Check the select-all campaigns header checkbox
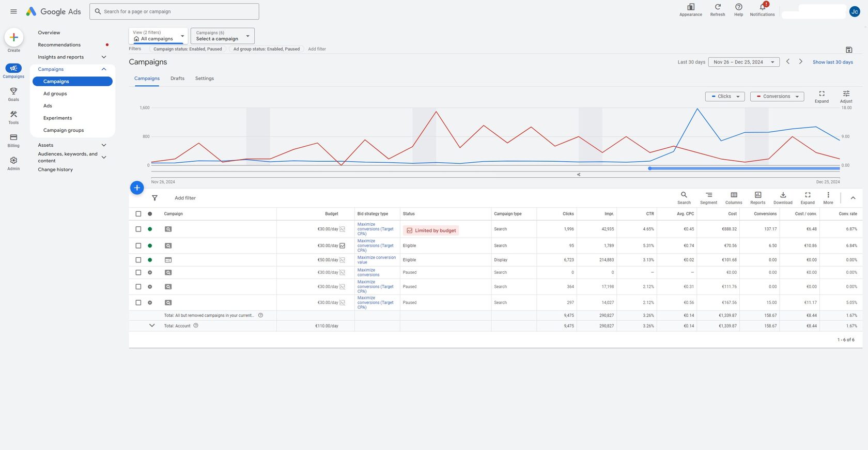 click(x=138, y=214)
